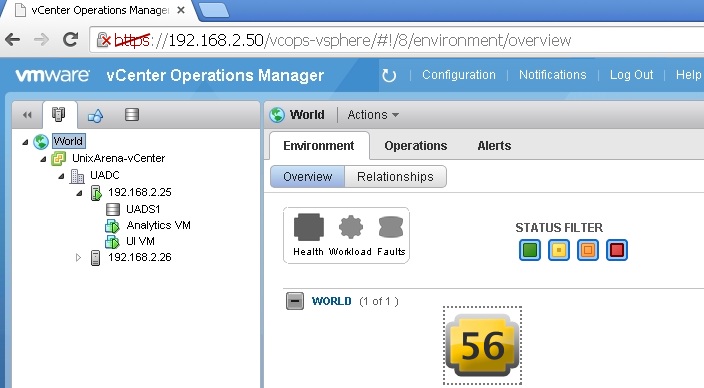This screenshot has height=388, width=704.
Task: Open the Actions dropdown menu
Action: (373, 115)
